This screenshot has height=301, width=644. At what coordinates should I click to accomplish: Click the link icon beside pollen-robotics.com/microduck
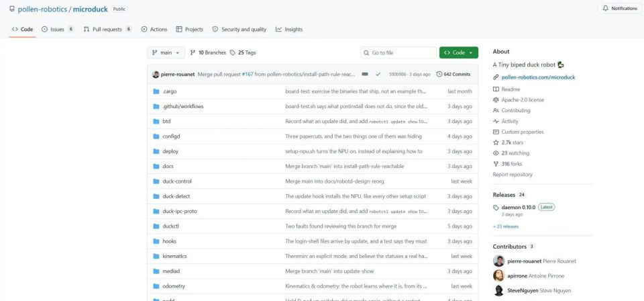496,77
